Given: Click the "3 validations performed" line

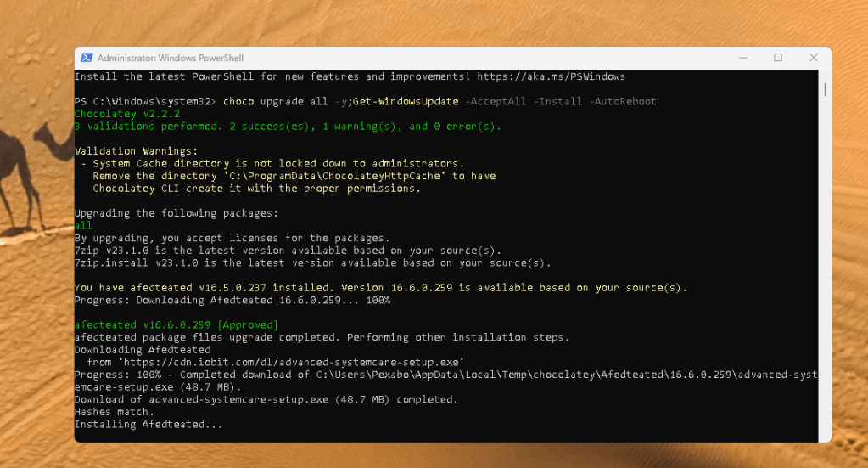Looking at the screenshot, I should pyautogui.click(x=288, y=127).
